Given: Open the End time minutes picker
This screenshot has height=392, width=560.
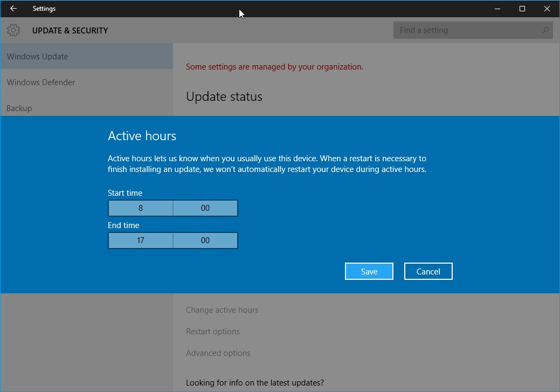Looking at the screenshot, I should [x=205, y=240].
